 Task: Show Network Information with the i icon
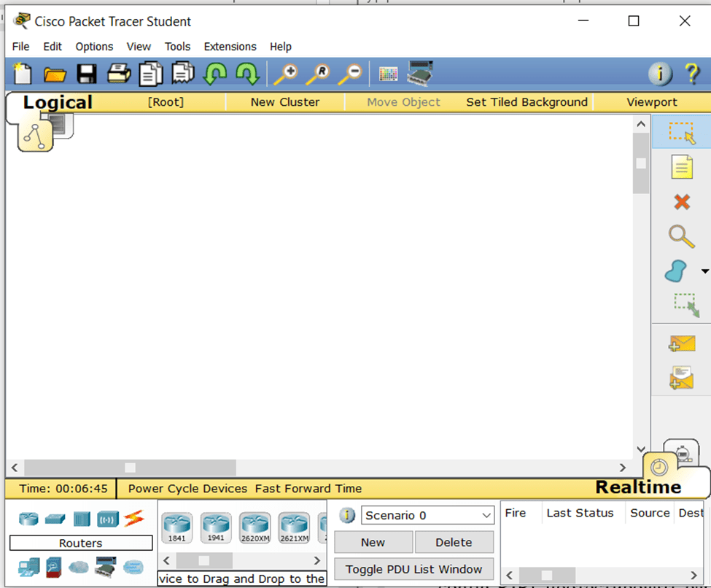(660, 74)
